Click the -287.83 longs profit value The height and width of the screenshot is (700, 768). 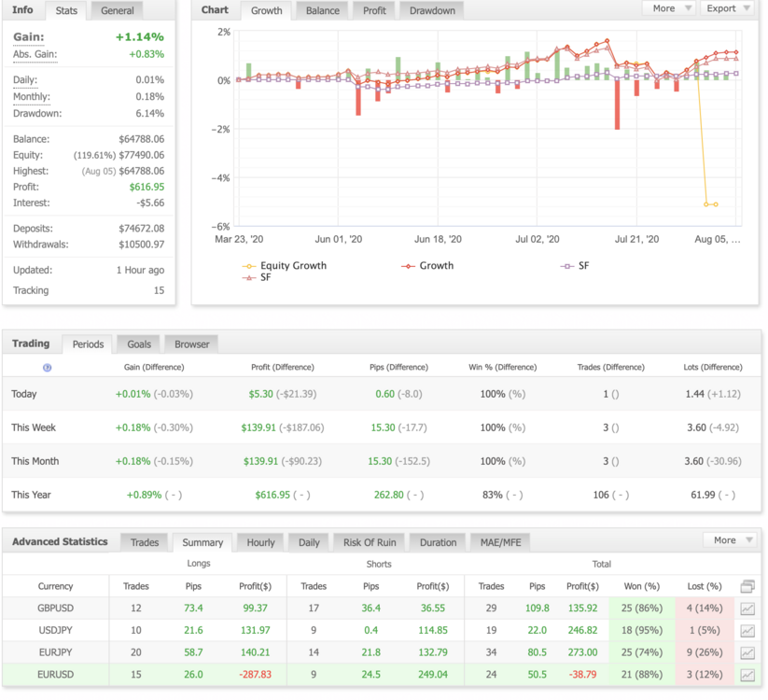(x=255, y=674)
